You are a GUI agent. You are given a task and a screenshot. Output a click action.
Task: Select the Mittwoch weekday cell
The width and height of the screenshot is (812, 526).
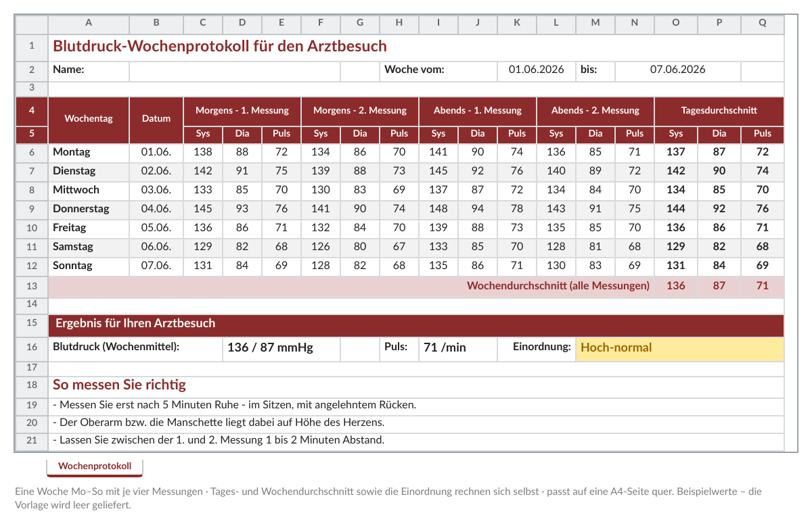click(x=89, y=190)
